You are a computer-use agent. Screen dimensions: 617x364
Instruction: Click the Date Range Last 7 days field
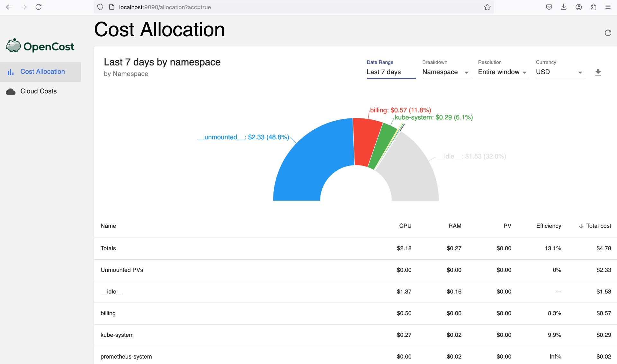[390, 72]
